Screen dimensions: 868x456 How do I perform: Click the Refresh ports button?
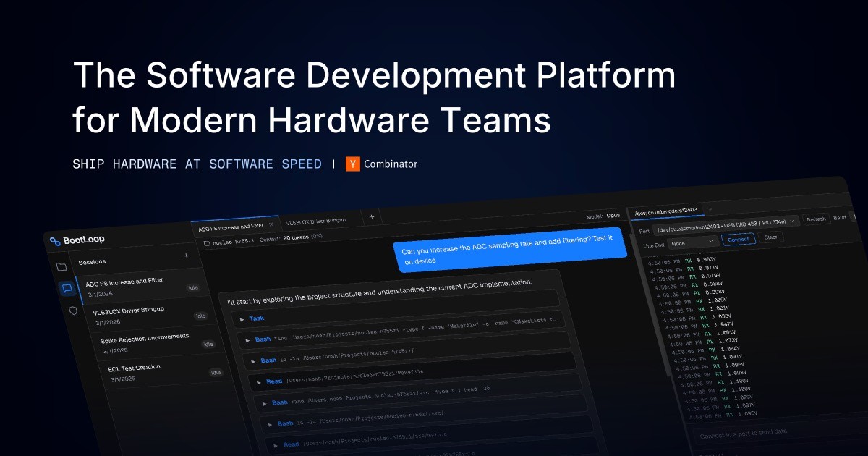pyautogui.click(x=815, y=219)
